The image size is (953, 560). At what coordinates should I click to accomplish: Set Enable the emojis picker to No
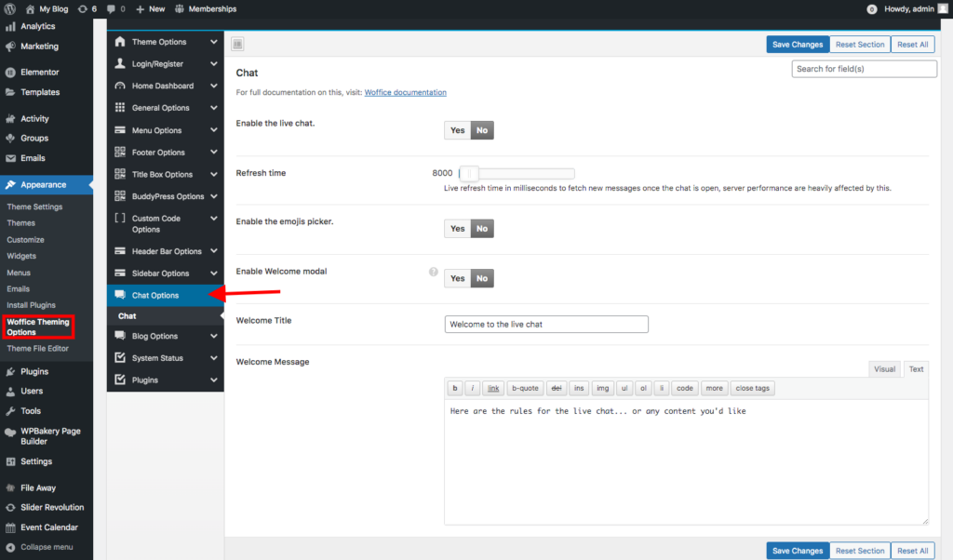click(482, 229)
